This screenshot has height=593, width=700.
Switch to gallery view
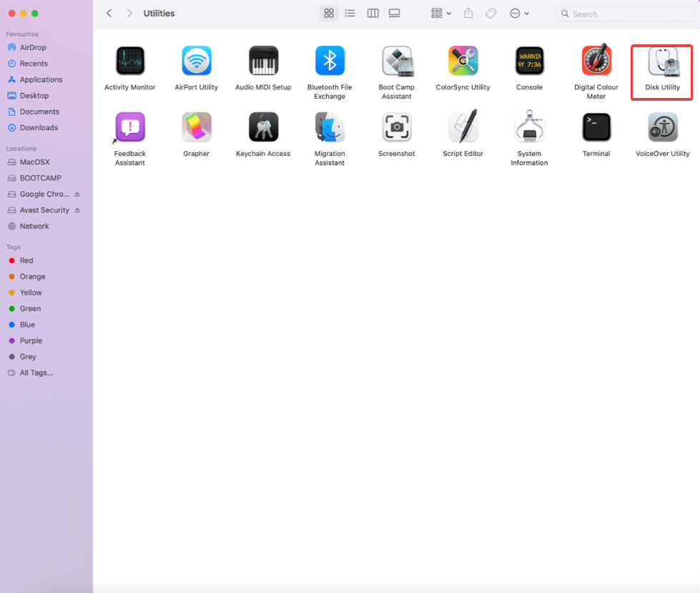394,14
